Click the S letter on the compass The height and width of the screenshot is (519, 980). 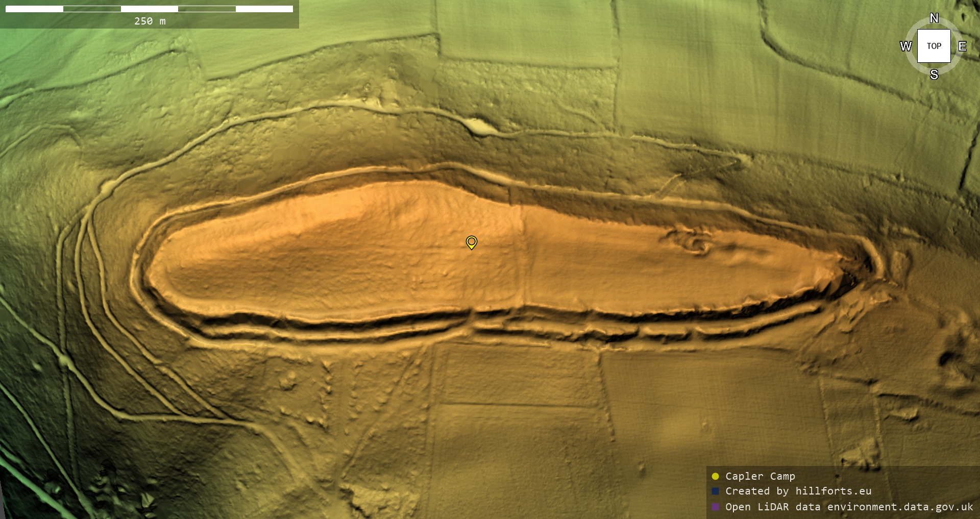[x=934, y=75]
